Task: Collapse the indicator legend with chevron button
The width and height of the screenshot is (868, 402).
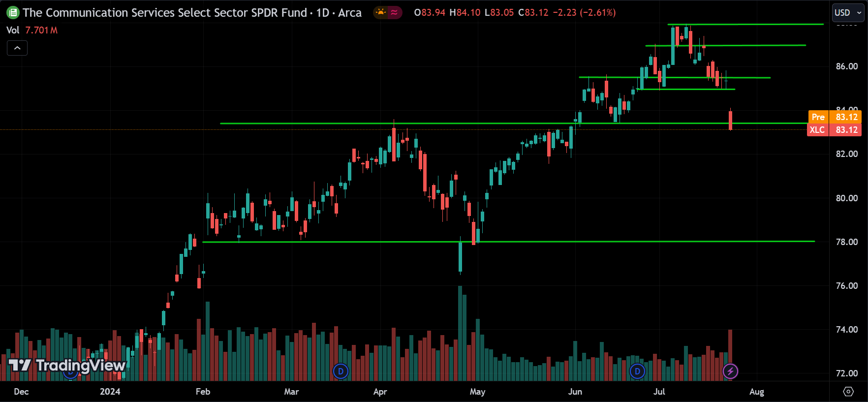Action: tap(17, 48)
